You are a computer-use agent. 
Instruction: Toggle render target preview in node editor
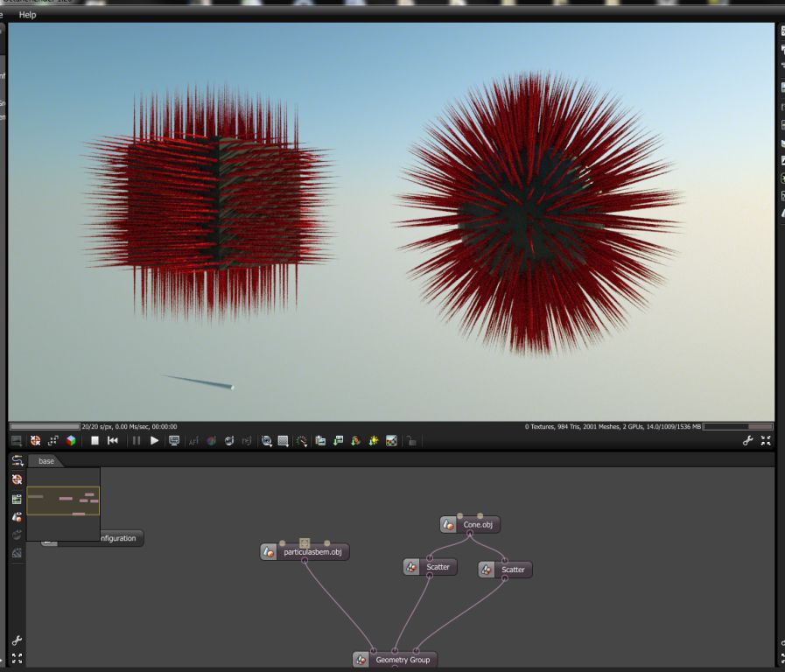(17, 499)
